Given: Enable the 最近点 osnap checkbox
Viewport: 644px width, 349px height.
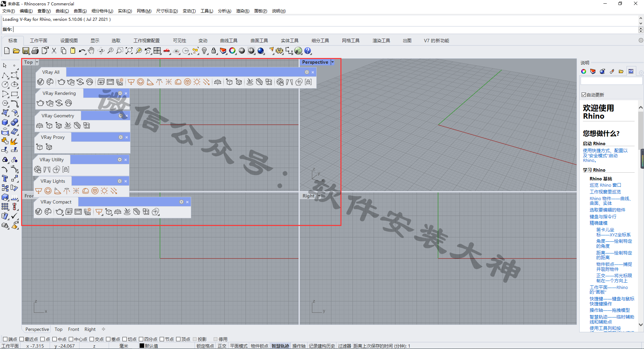Looking at the screenshot, I should [x=22, y=339].
